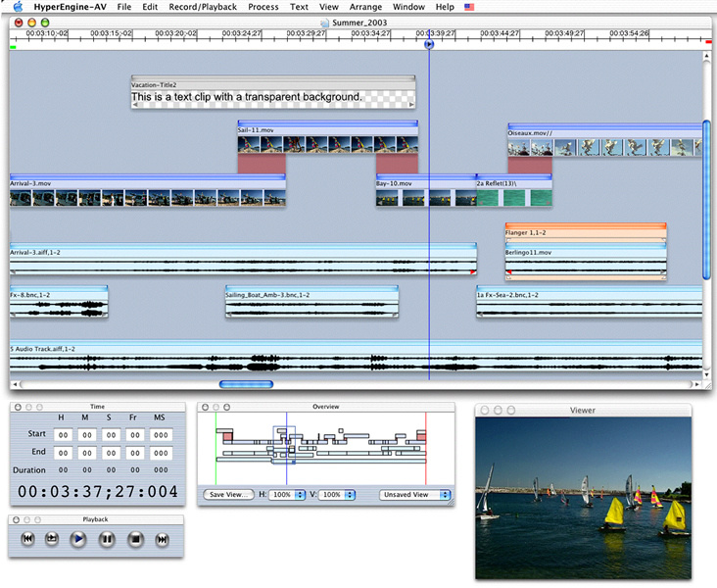This screenshot has height=588, width=717.
Task: Click the Save View... button
Action: (x=229, y=495)
